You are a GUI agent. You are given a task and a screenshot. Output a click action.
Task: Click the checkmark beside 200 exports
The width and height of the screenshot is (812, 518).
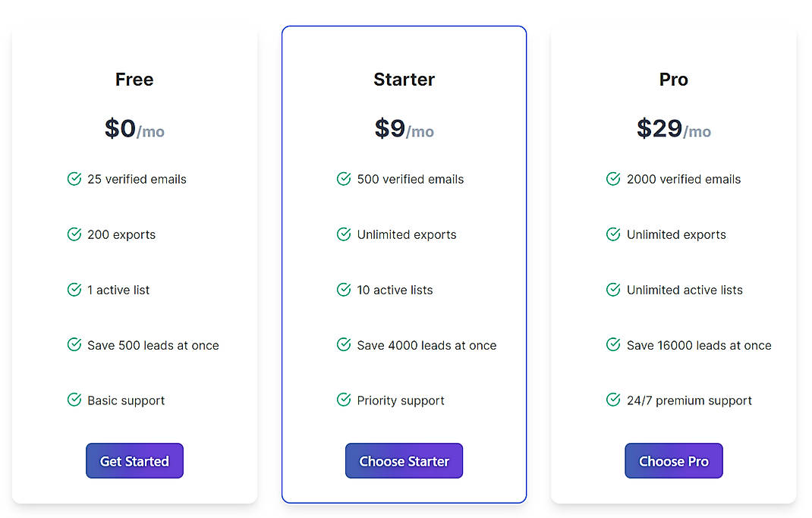(x=74, y=234)
